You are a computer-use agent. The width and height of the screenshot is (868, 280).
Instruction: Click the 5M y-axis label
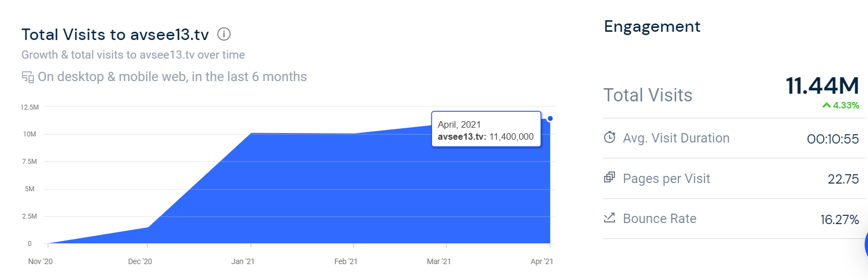tap(30, 189)
